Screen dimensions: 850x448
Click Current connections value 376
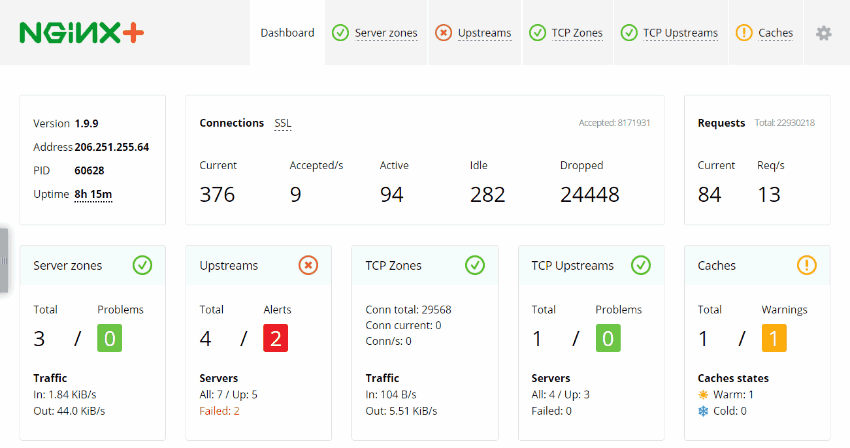(217, 195)
